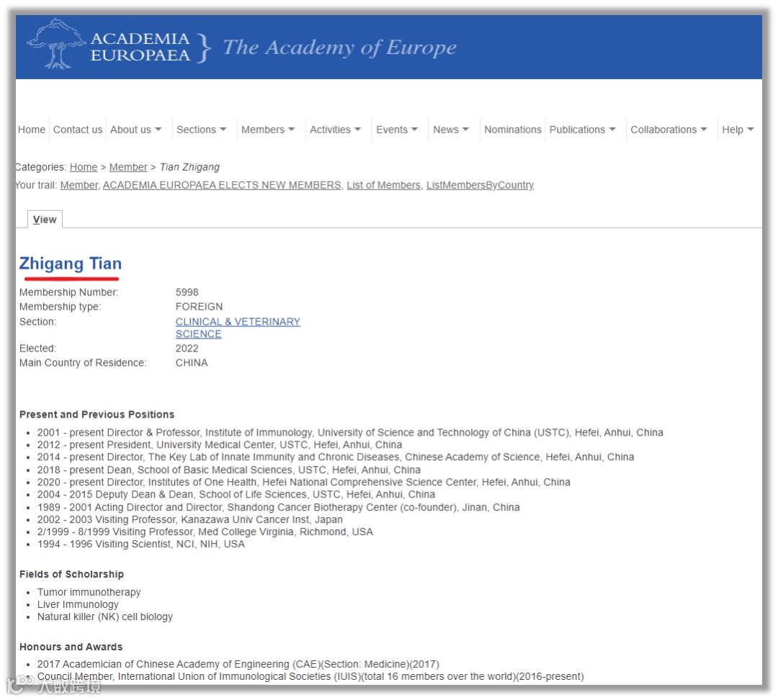The height and width of the screenshot is (700, 778).
Task: Click the 2017 Academician of CAE entry
Action: click(238, 664)
